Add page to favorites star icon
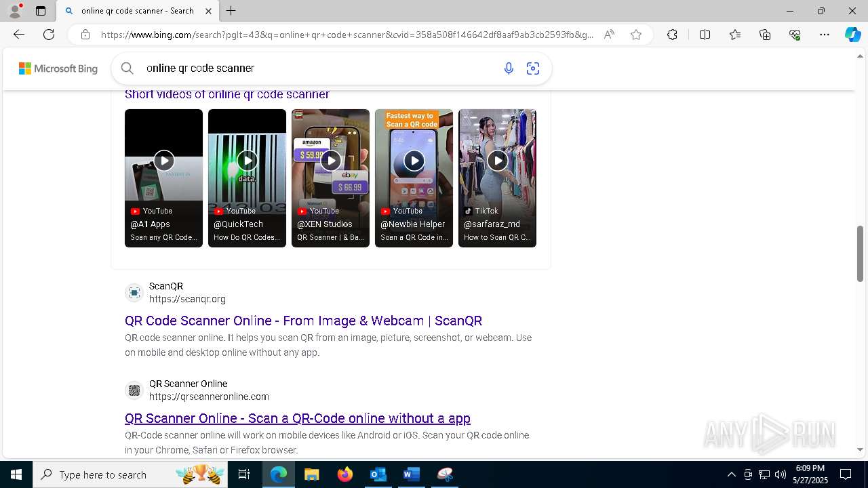868x488 pixels. [636, 35]
